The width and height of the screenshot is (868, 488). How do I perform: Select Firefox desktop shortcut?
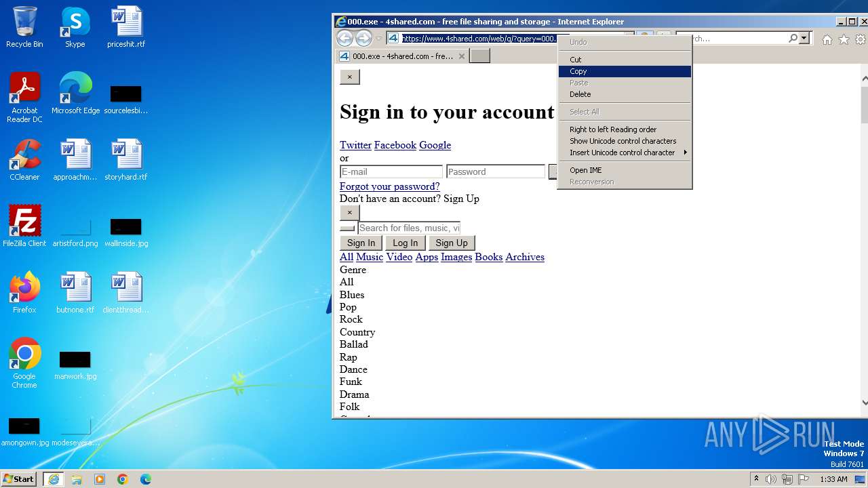24,293
